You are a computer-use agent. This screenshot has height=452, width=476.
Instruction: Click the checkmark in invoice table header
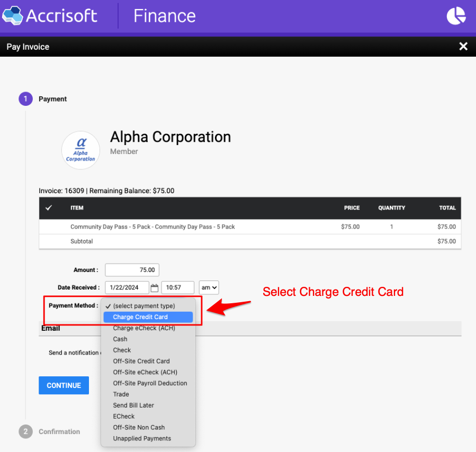pos(49,208)
